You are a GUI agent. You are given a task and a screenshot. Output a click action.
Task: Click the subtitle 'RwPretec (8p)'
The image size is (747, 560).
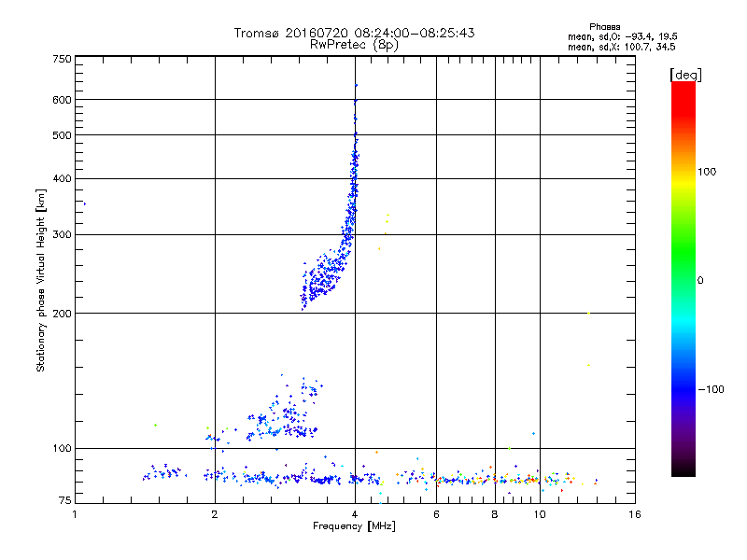354,45
